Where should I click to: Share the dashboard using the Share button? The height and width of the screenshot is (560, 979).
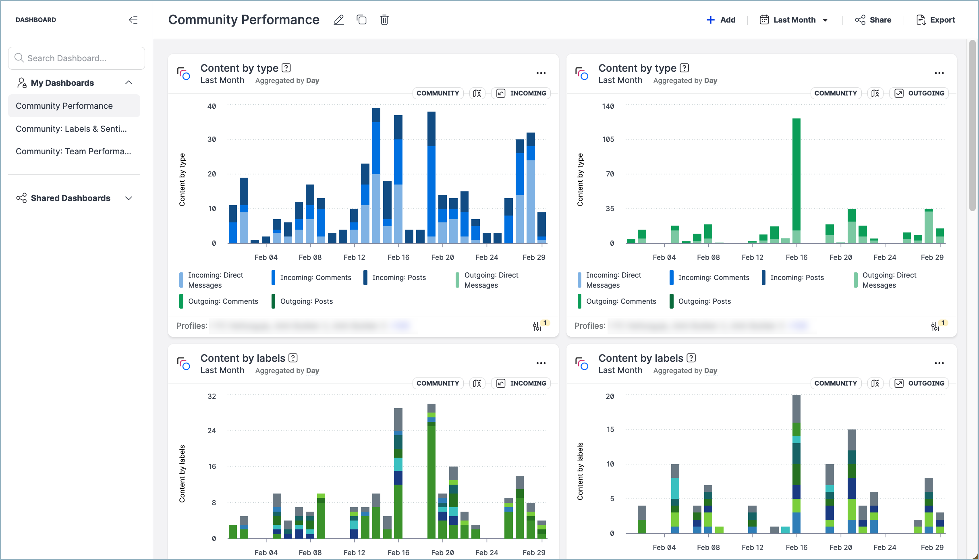[873, 20]
